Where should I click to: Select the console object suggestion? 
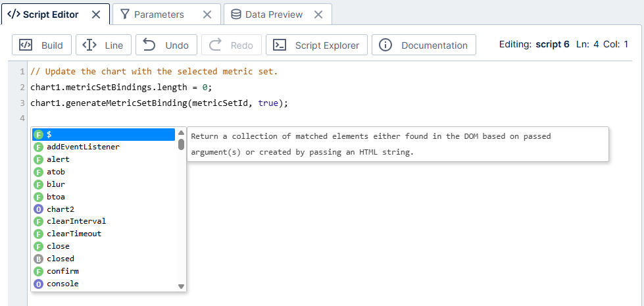[x=104, y=284]
